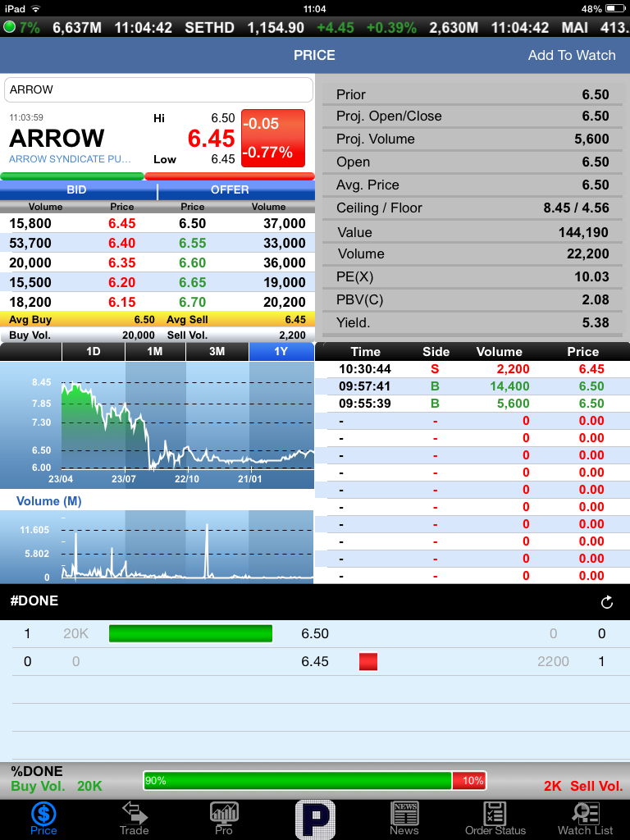630x840 pixels.
Task: Tap bid volume 53,700
Action: pos(30,243)
